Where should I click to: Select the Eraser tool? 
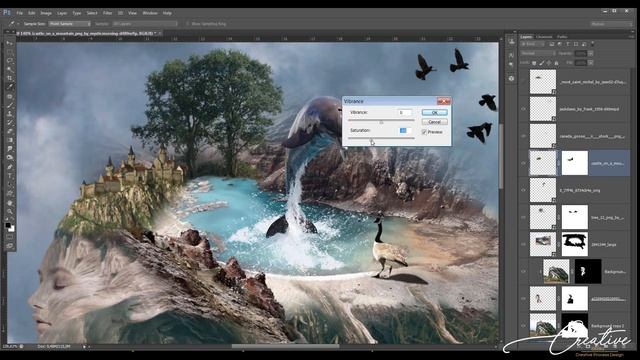pos(9,131)
